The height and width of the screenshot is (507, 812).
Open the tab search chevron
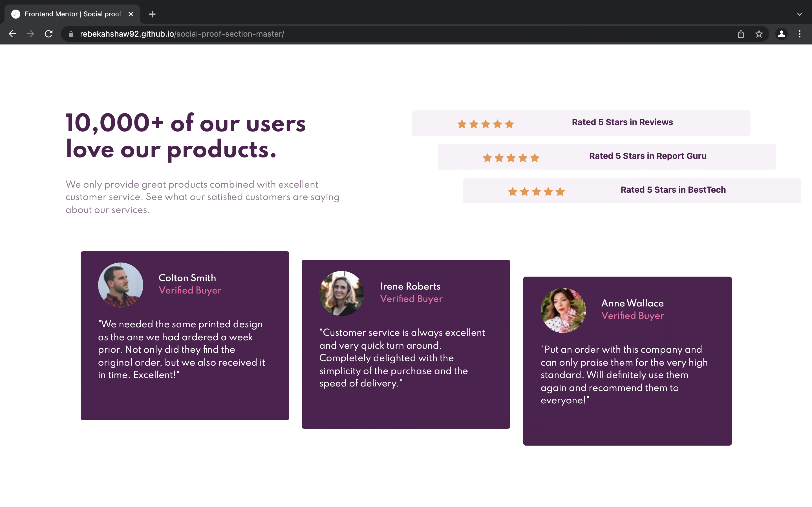pyautogui.click(x=799, y=14)
